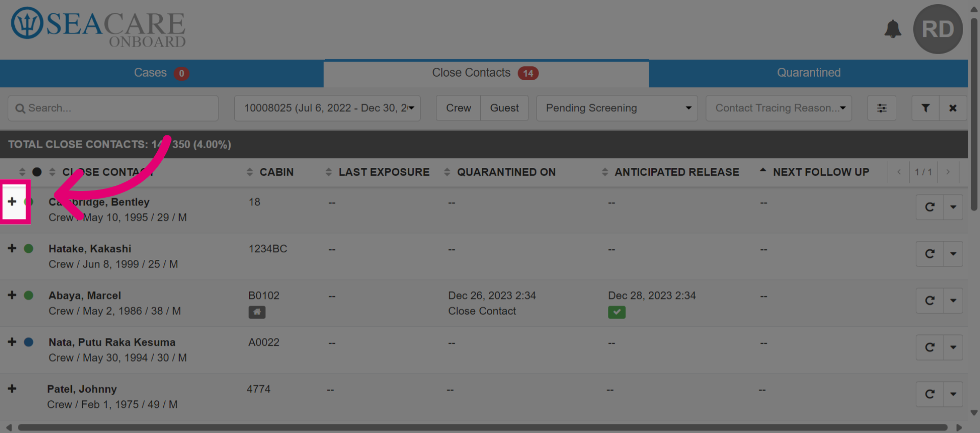This screenshot has height=433, width=980.
Task: Click the vertical scrollbar on the right
Action: coord(974,114)
